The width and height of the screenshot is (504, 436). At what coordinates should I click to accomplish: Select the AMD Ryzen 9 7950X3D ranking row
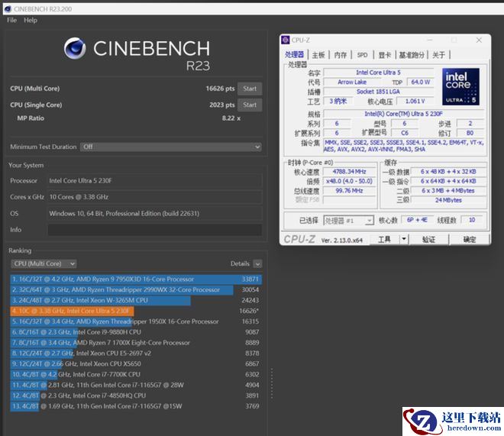click(x=136, y=279)
